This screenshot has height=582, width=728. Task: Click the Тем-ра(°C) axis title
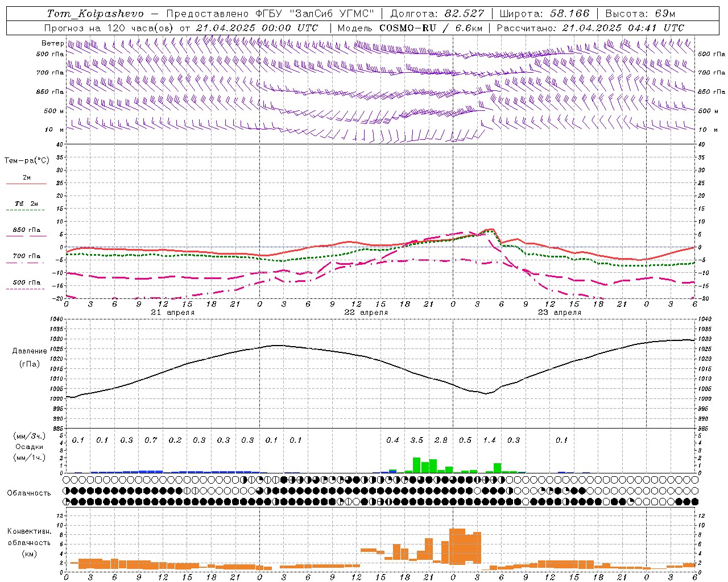click(x=27, y=161)
